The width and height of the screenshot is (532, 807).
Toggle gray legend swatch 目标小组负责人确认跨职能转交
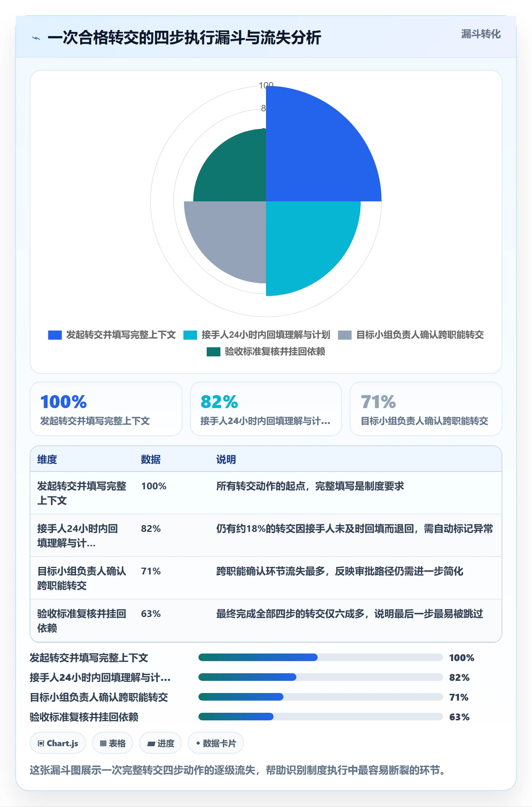pos(345,335)
